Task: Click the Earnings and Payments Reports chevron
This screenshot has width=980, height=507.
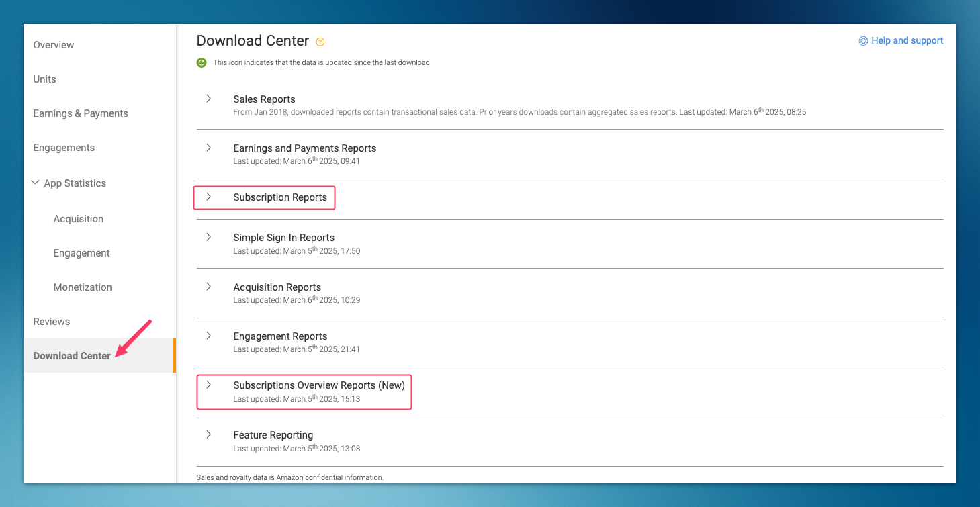Action: [208, 148]
